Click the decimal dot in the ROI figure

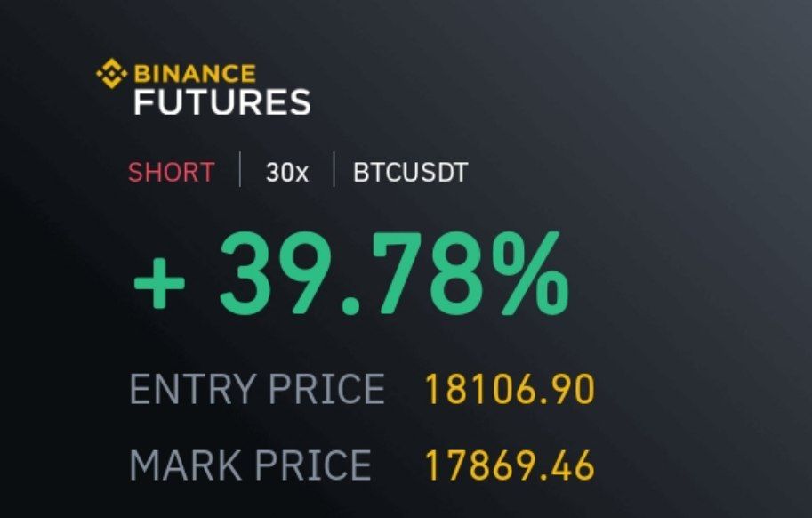click(351, 307)
